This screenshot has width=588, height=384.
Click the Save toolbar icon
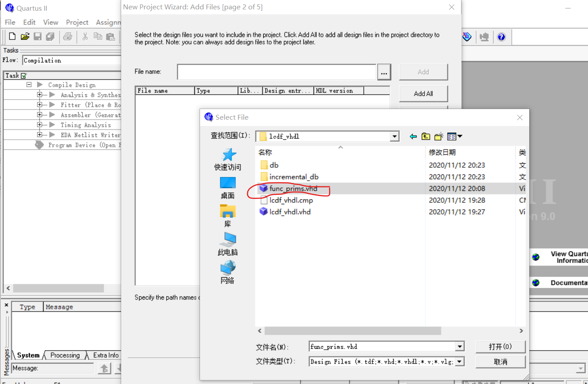(37, 37)
